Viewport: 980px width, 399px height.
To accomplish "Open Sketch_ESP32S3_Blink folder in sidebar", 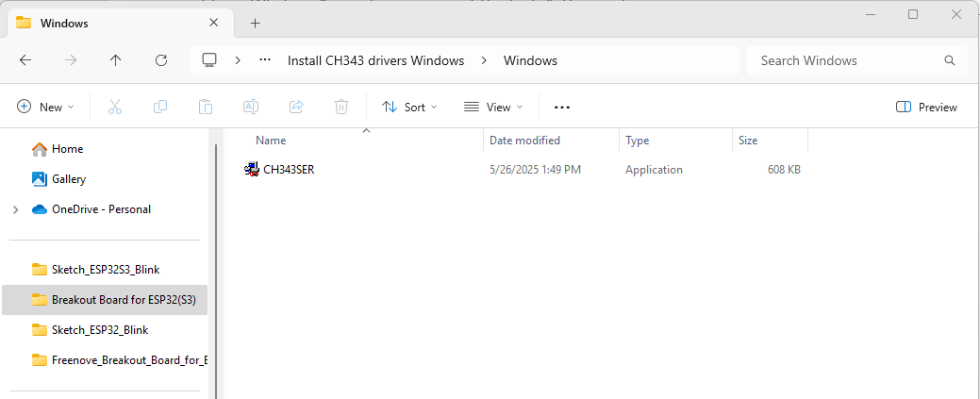I will 105,270.
